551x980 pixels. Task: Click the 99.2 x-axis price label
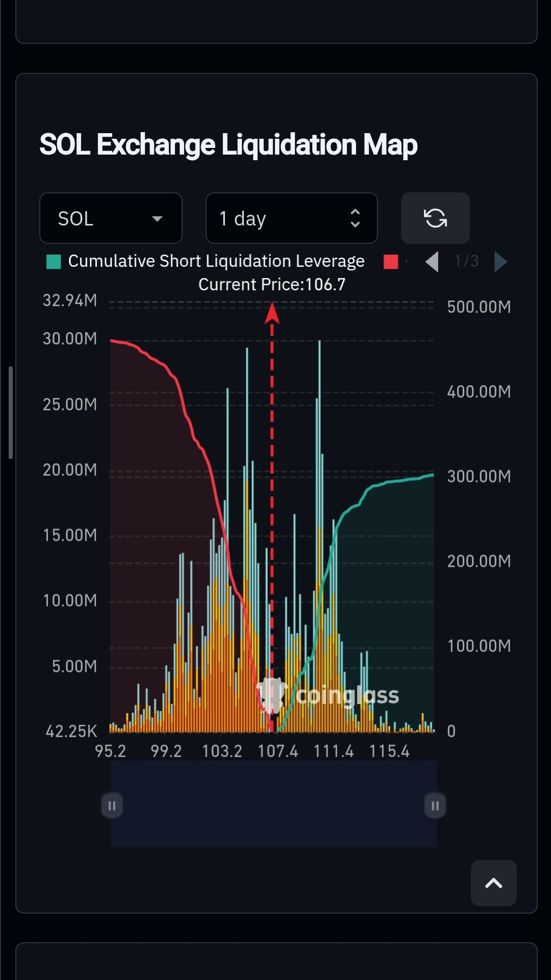tap(166, 751)
